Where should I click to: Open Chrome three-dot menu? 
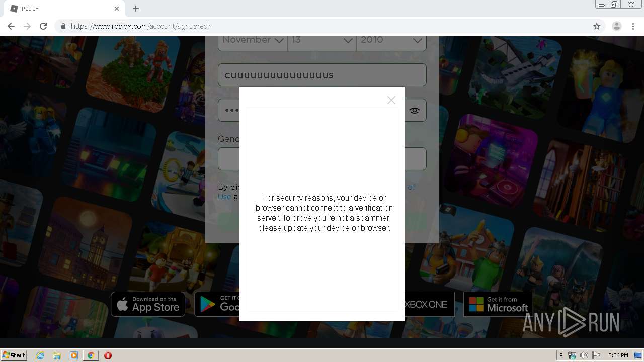(633, 26)
